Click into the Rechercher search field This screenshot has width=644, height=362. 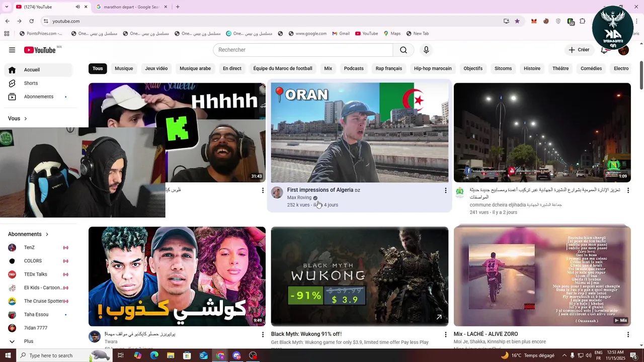303,50
